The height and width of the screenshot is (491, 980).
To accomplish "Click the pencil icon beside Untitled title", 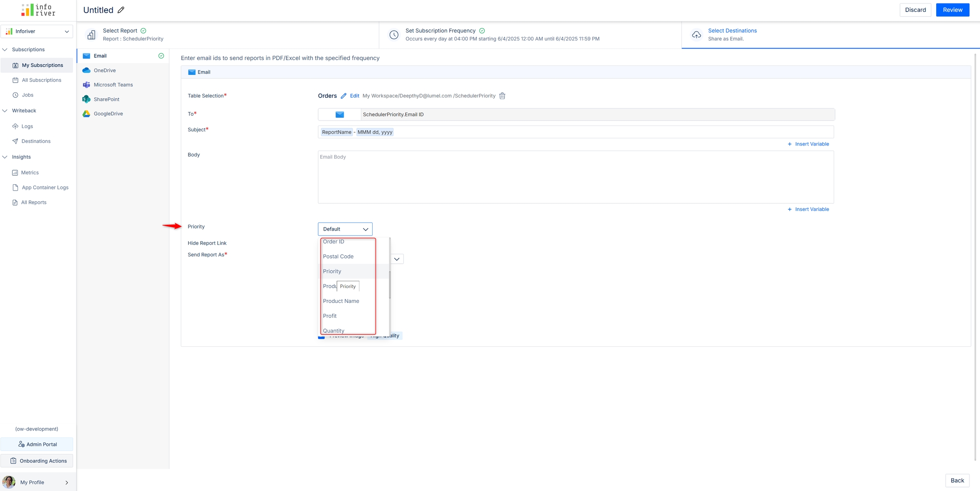I will (121, 10).
